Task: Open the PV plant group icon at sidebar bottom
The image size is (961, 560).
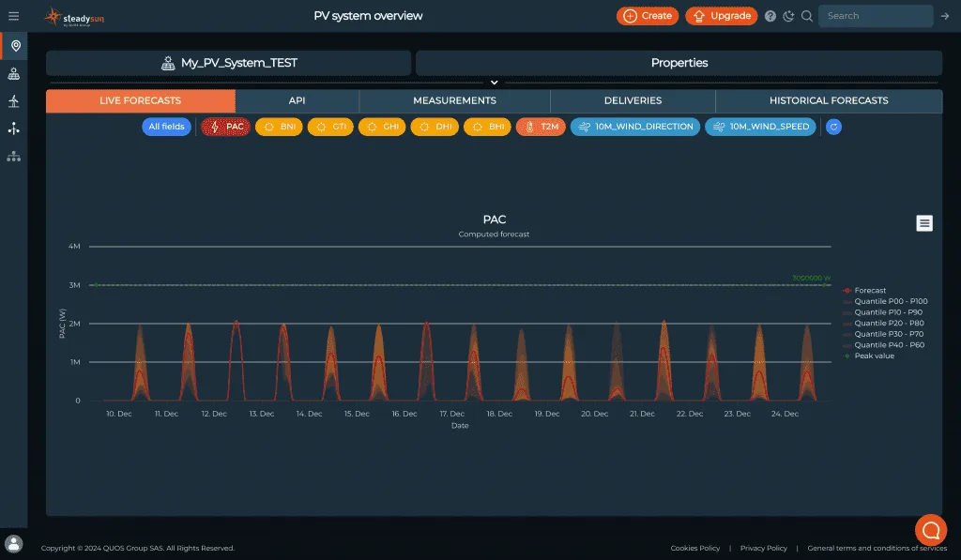Action: pos(13,157)
